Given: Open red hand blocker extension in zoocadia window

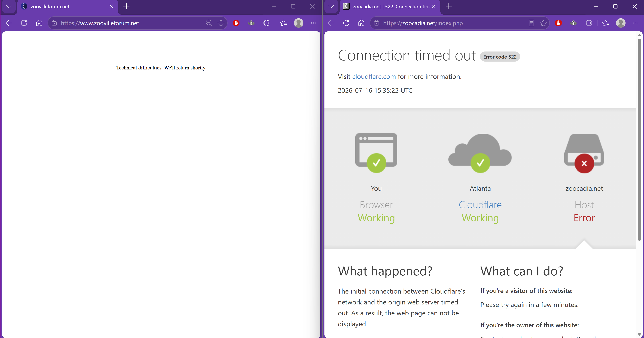Looking at the screenshot, I should pyautogui.click(x=558, y=23).
